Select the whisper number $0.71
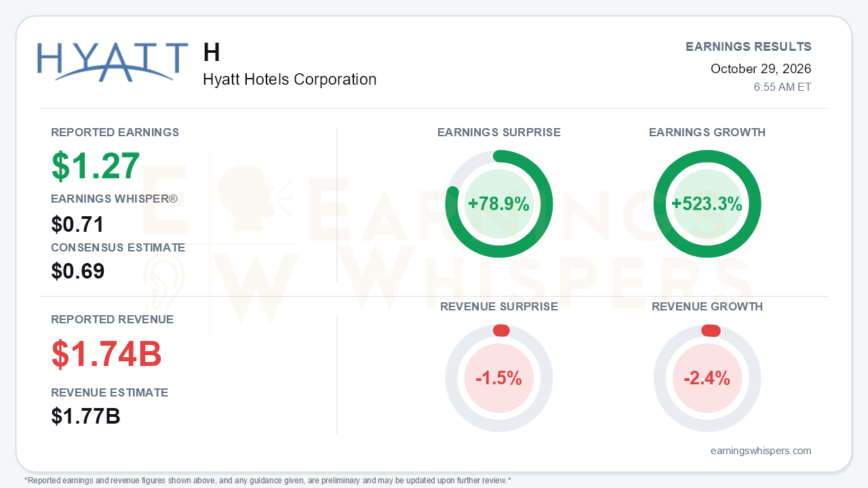Screen dimensions: 868x488 click(78, 224)
